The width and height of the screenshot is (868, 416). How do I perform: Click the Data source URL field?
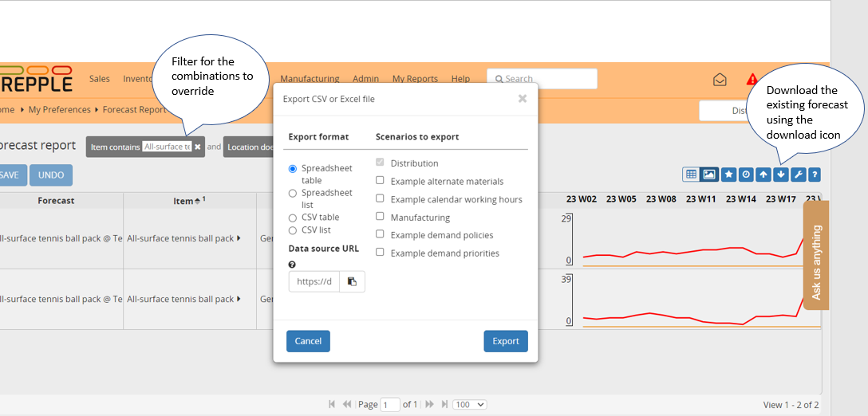(x=314, y=281)
